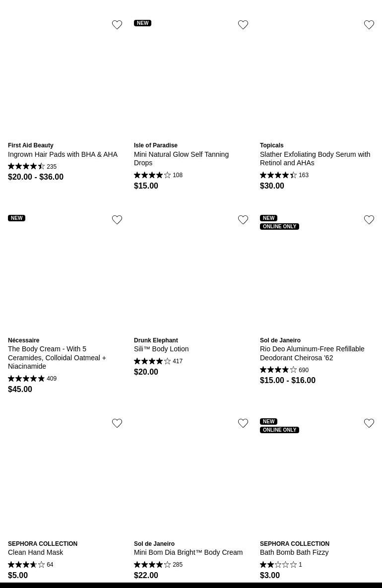Favorite the Rio Deo Refillable Deodorant
382x588 pixels.
point(369,220)
